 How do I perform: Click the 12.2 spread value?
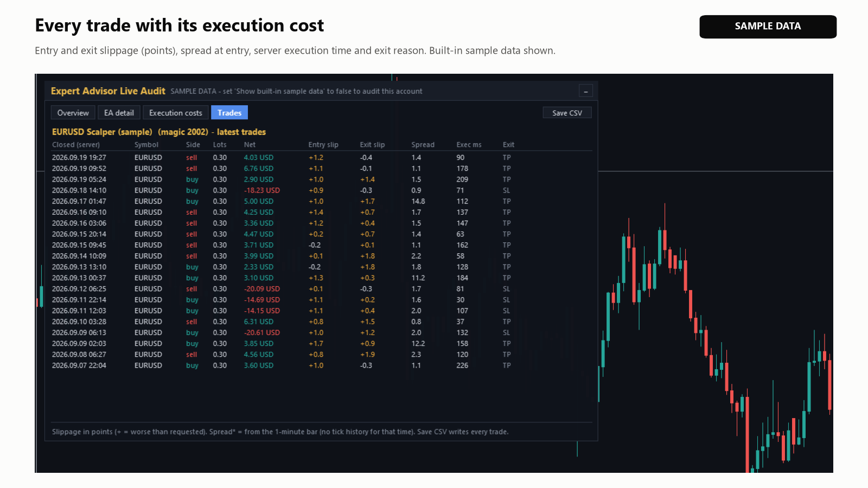418,344
